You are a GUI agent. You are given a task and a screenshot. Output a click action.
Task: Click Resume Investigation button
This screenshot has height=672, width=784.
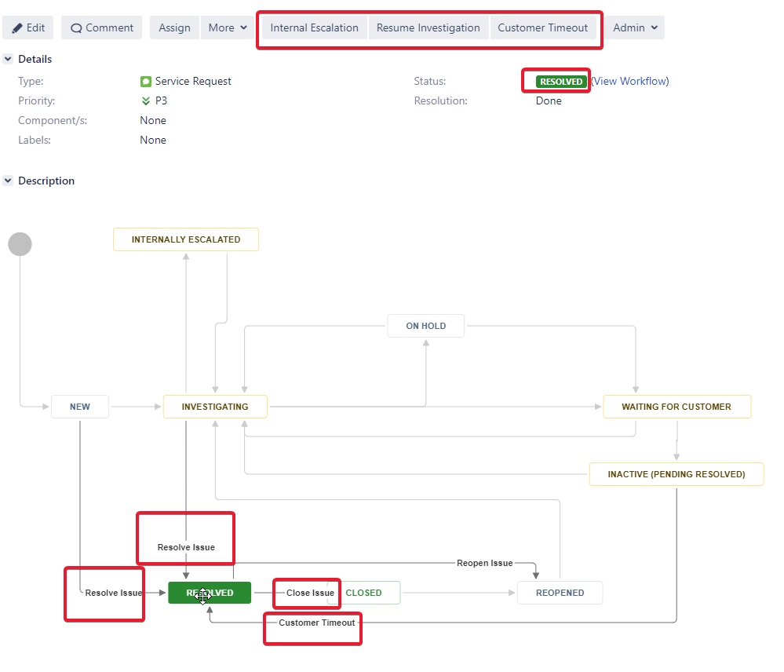click(428, 28)
